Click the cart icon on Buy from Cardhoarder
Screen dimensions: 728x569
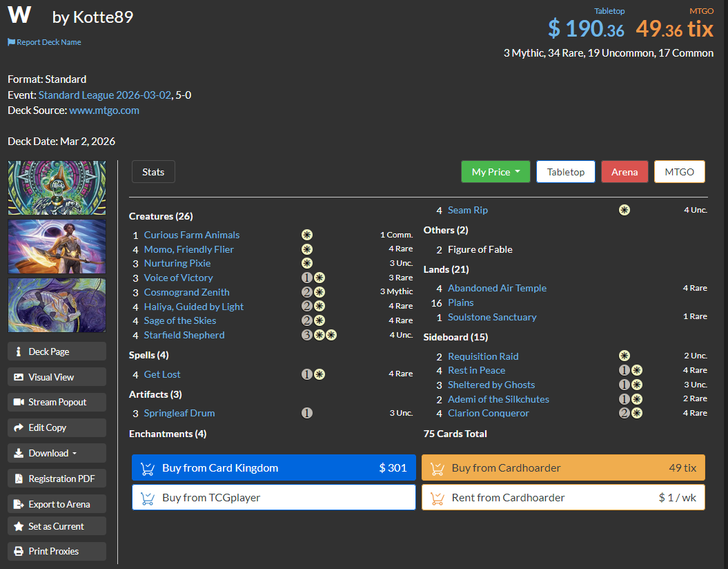[x=437, y=468]
